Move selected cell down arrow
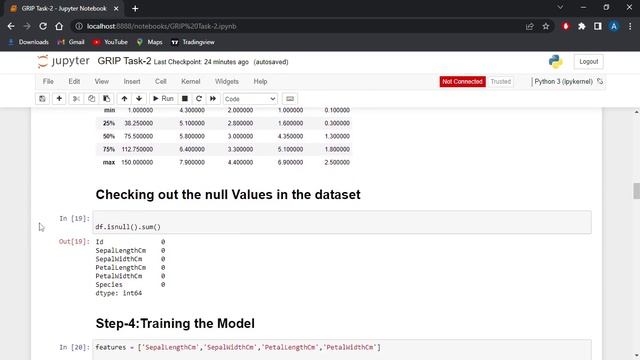This screenshot has height=360, width=640. tap(139, 99)
